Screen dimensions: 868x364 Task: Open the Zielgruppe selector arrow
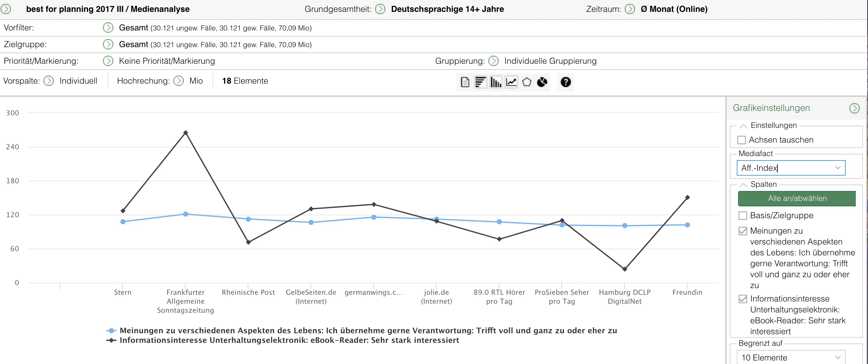tap(108, 44)
